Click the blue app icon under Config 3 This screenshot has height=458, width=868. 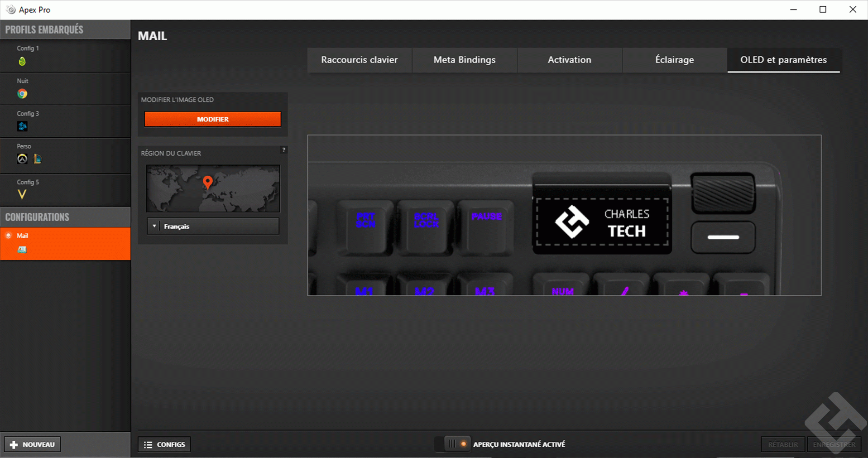point(22,126)
